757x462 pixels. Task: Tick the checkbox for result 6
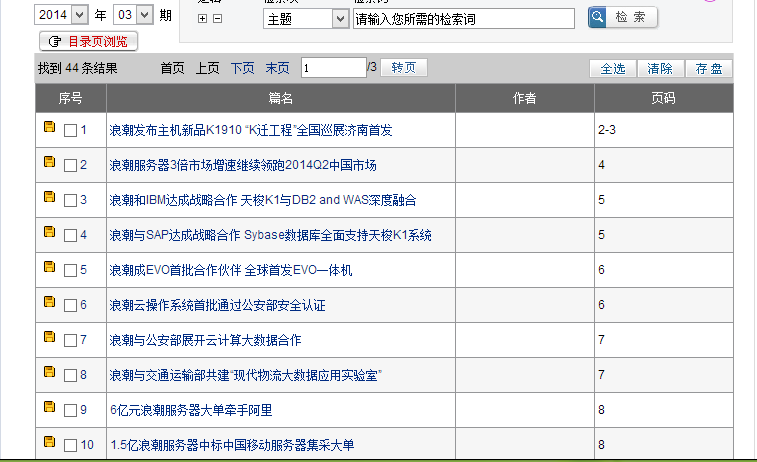[x=70, y=306]
